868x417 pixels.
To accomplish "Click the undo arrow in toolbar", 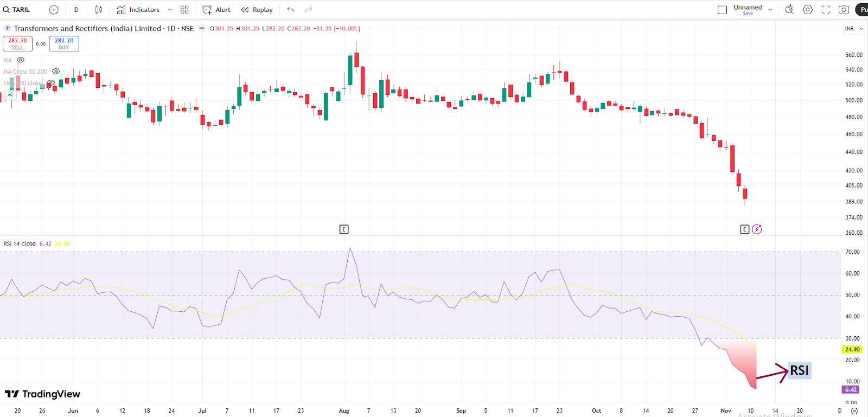I will pyautogui.click(x=291, y=10).
